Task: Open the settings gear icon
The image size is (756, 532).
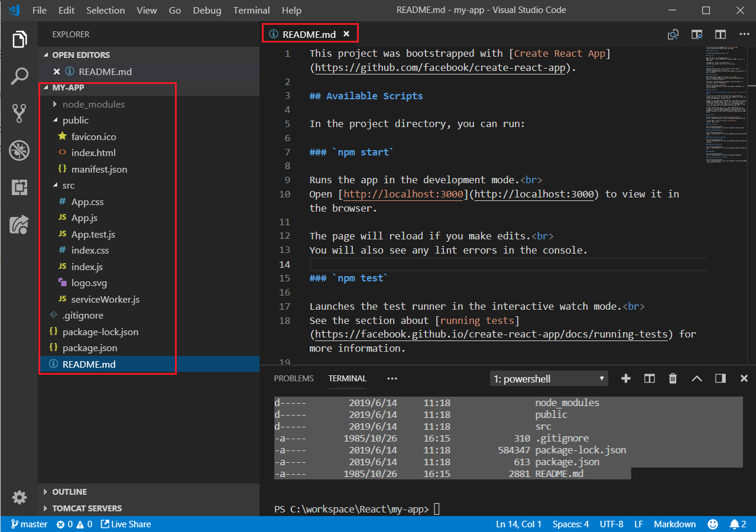Action: (20, 497)
